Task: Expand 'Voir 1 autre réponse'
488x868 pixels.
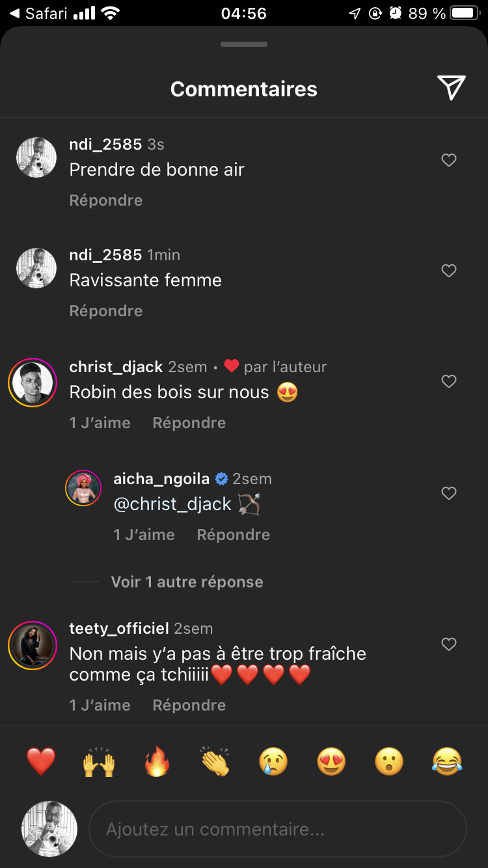Action: (x=187, y=582)
